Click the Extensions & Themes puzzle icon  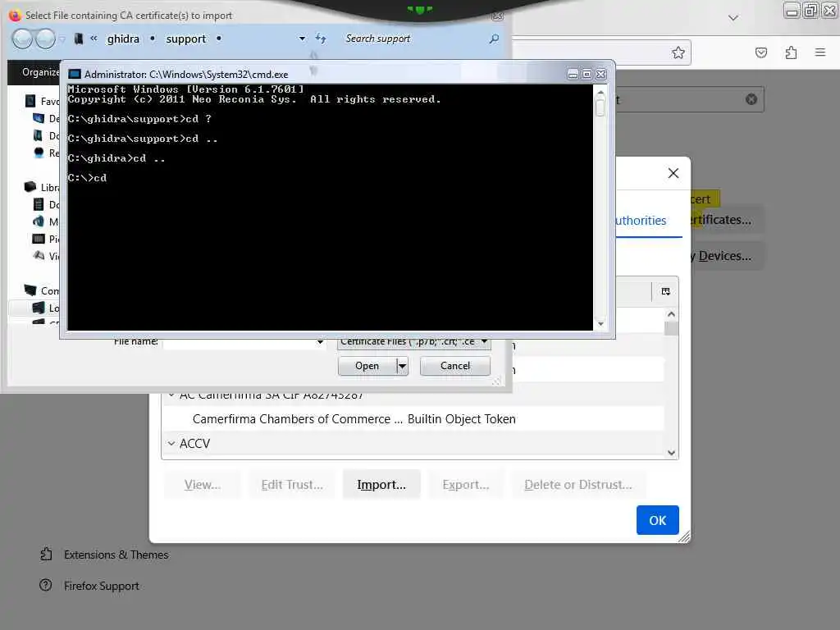click(46, 554)
